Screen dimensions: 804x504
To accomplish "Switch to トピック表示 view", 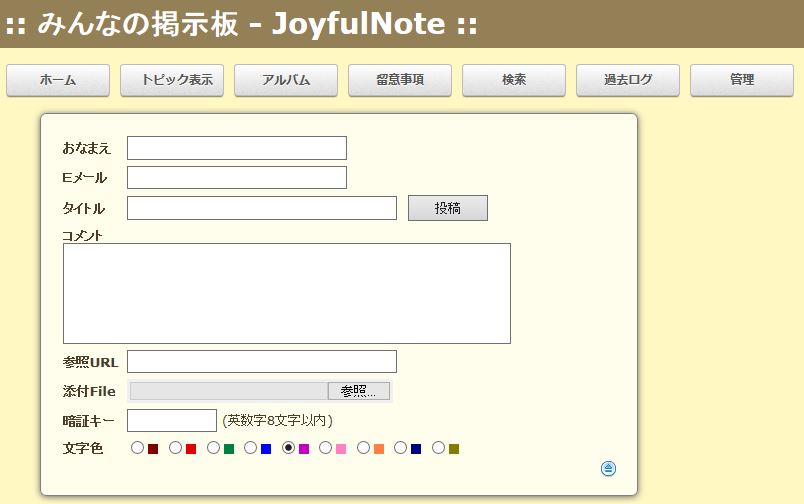I will coord(172,80).
